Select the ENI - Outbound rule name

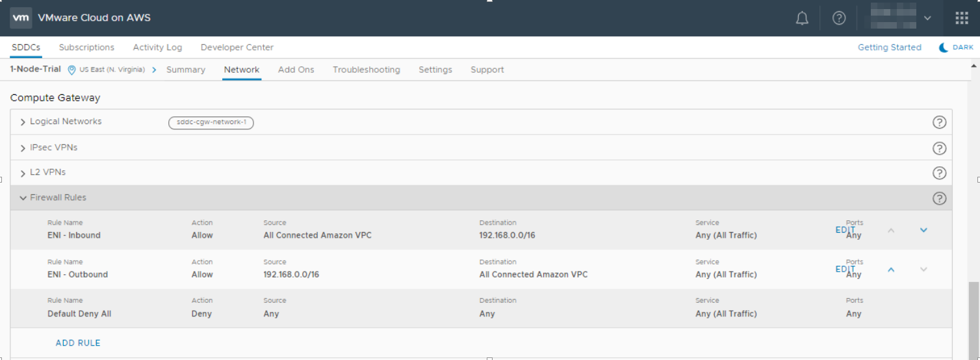[x=78, y=274]
